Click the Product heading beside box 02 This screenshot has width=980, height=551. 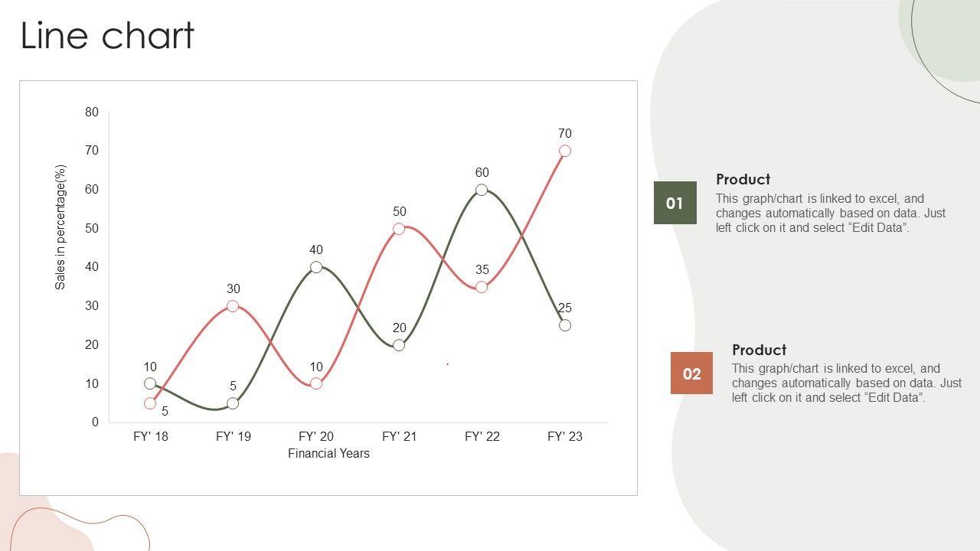coord(759,350)
